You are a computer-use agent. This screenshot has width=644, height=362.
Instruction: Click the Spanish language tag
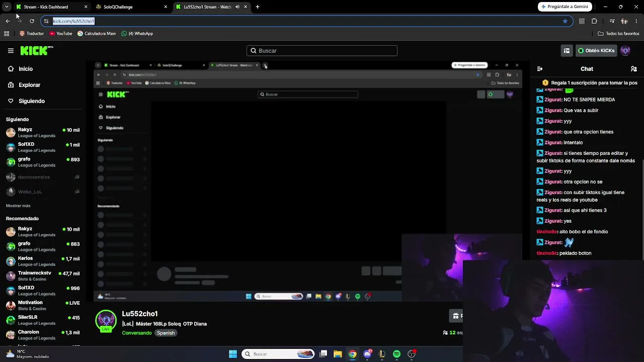click(166, 333)
